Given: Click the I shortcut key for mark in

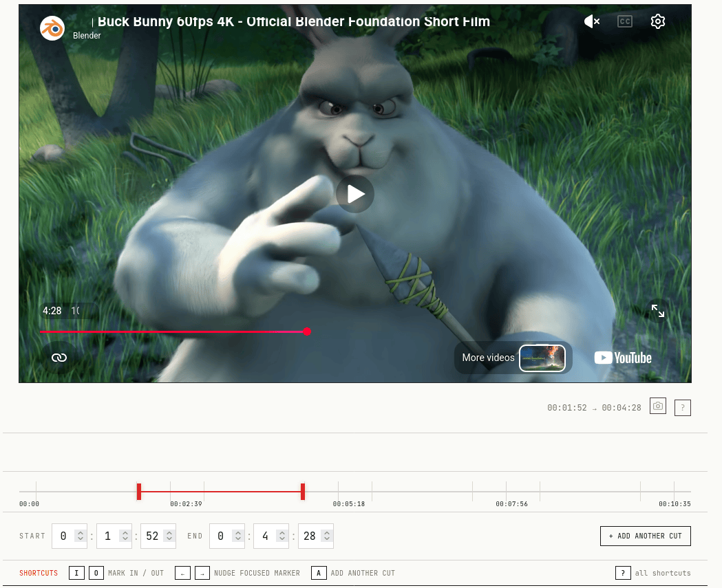Looking at the screenshot, I should tap(76, 573).
